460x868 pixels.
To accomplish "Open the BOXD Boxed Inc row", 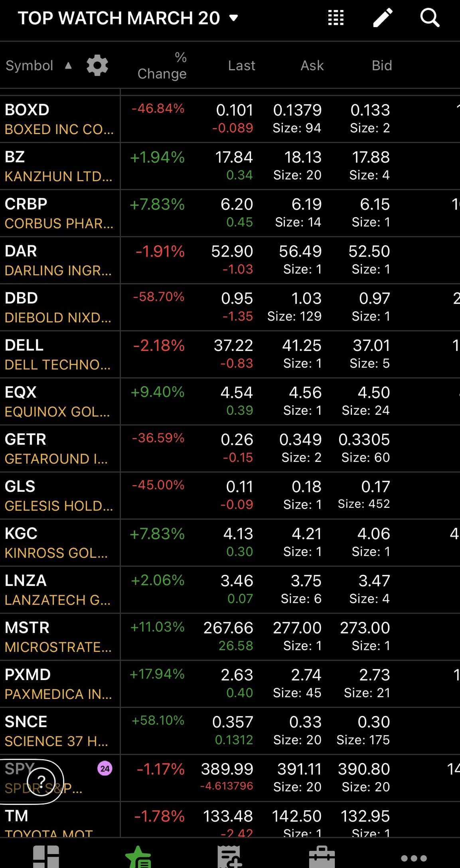I will [59, 119].
